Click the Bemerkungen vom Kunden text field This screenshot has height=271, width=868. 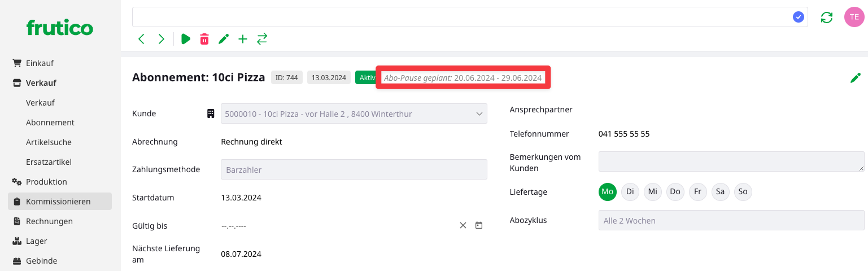pyautogui.click(x=731, y=161)
